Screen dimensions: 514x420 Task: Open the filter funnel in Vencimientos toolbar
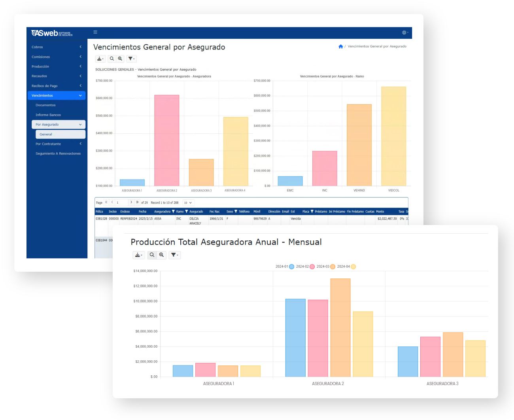tap(131, 59)
